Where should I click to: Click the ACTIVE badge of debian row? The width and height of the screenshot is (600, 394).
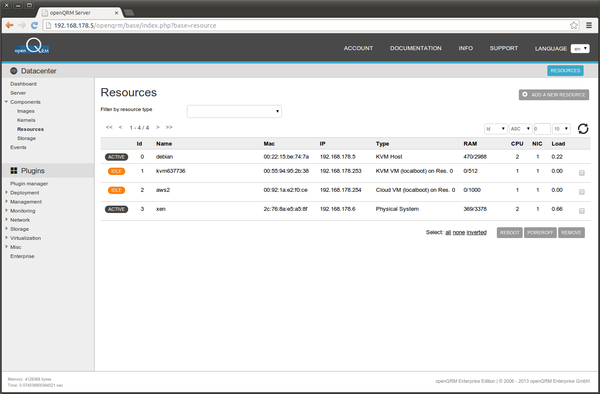coord(116,157)
